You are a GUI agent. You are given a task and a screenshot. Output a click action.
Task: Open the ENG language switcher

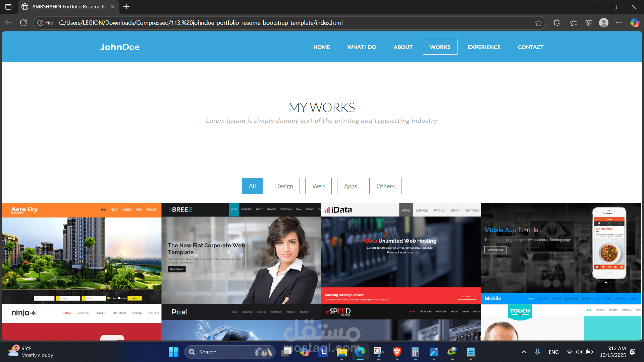553,352
